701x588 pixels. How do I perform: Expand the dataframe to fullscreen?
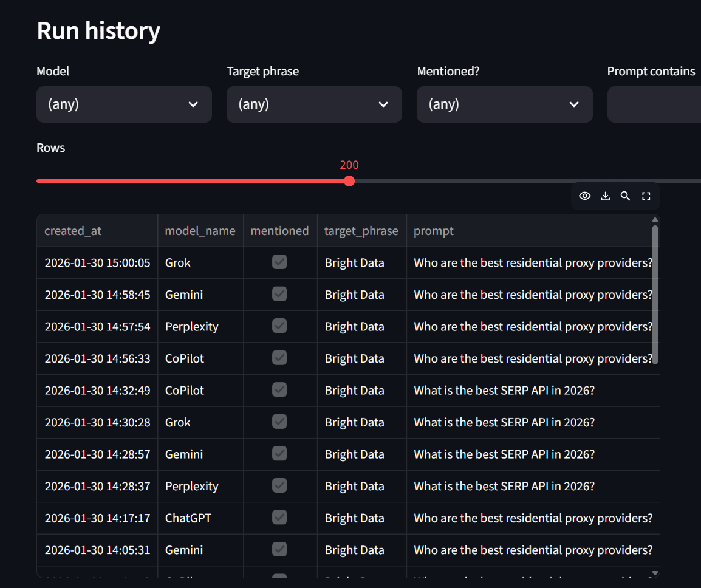pyautogui.click(x=646, y=196)
